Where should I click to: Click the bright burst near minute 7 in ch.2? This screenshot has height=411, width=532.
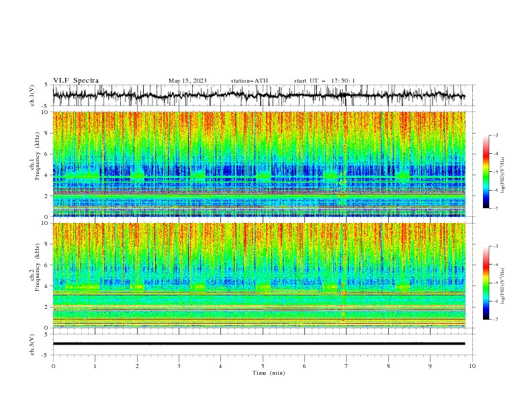[343, 293]
